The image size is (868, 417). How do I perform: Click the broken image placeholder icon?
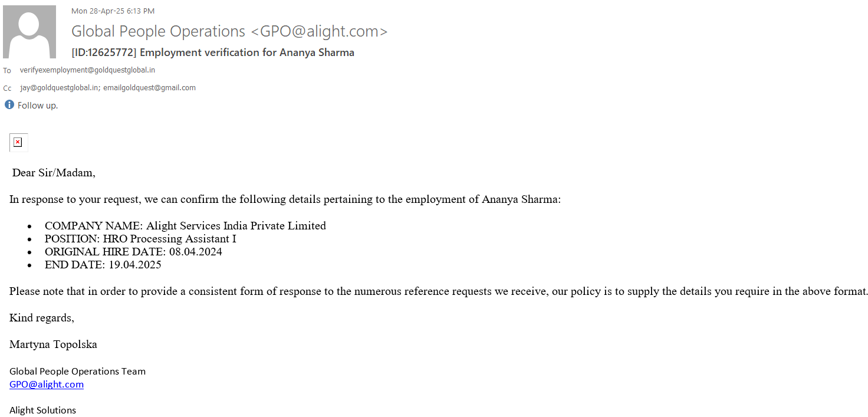(18, 142)
